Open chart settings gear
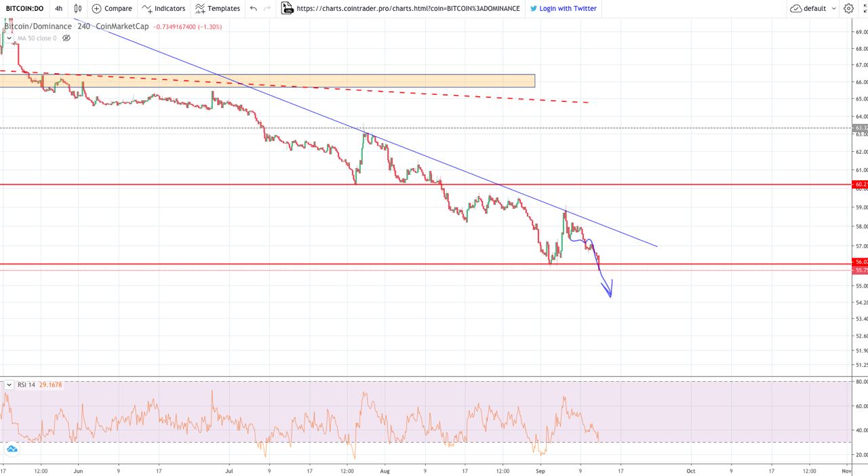This screenshot has width=868, height=476. click(x=849, y=8)
